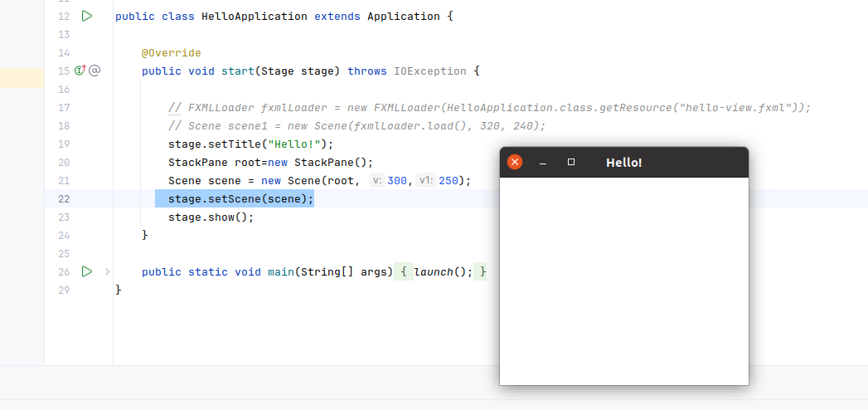The height and width of the screenshot is (410, 868).
Task: Click the 250 height value on line 21
Action: click(448, 181)
